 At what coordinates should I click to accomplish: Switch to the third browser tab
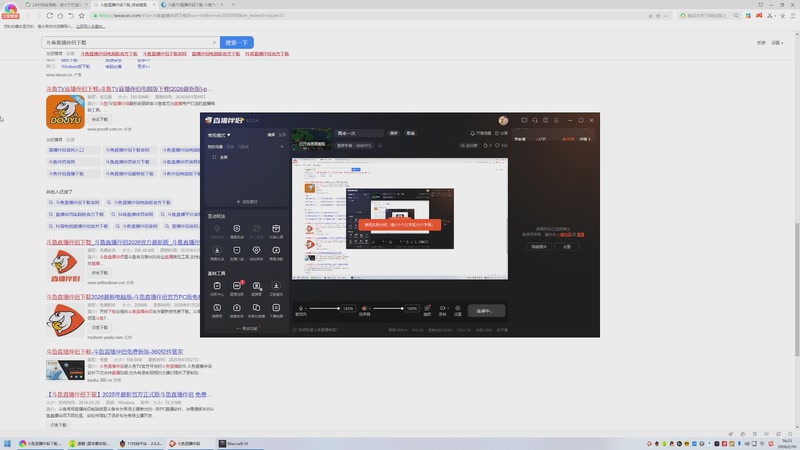point(191,5)
